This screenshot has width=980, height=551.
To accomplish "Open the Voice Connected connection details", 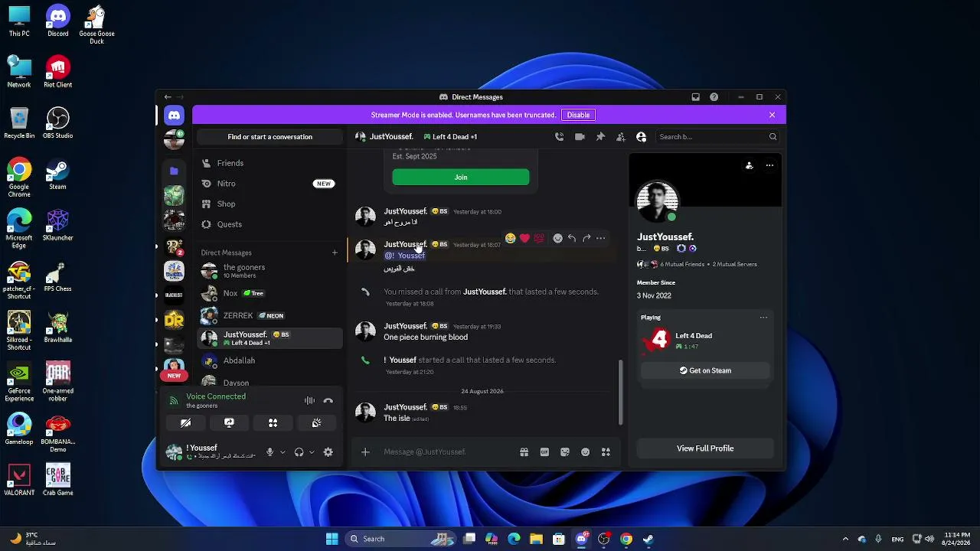I will point(216,396).
